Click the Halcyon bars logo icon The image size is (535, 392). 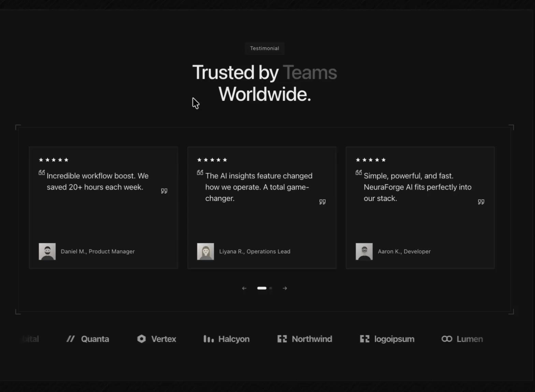(208, 339)
